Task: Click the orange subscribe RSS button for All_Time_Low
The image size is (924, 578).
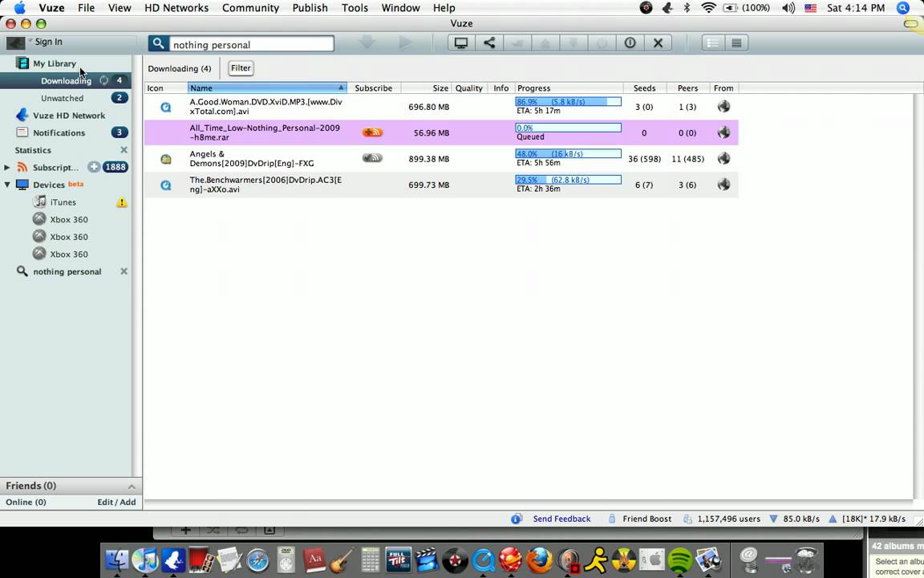Action: (372, 132)
